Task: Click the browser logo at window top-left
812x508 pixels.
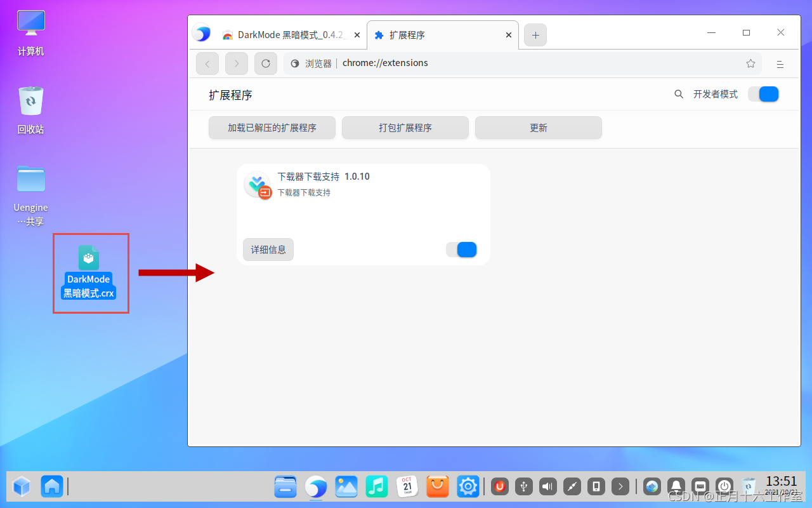Action: coord(202,33)
